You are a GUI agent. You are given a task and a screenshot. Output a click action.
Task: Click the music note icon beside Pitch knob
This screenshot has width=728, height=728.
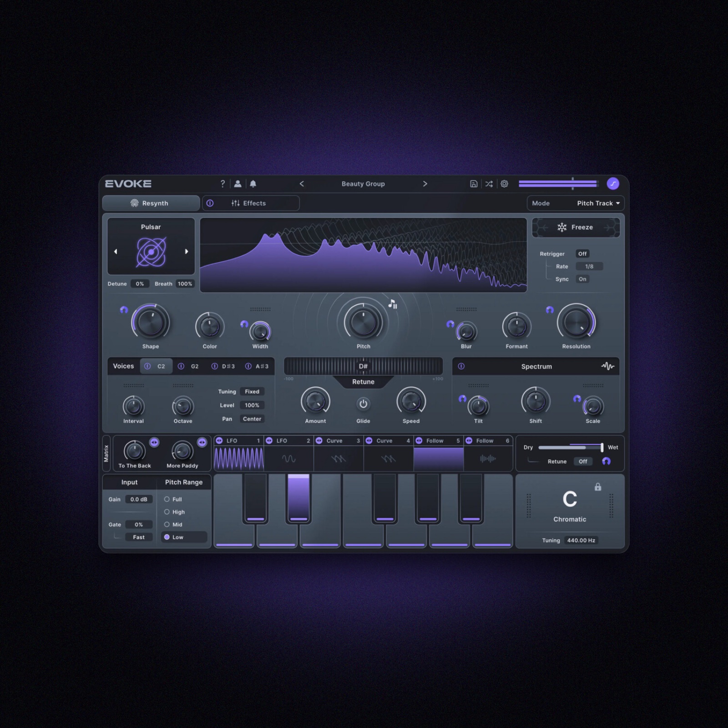point(393,304)
